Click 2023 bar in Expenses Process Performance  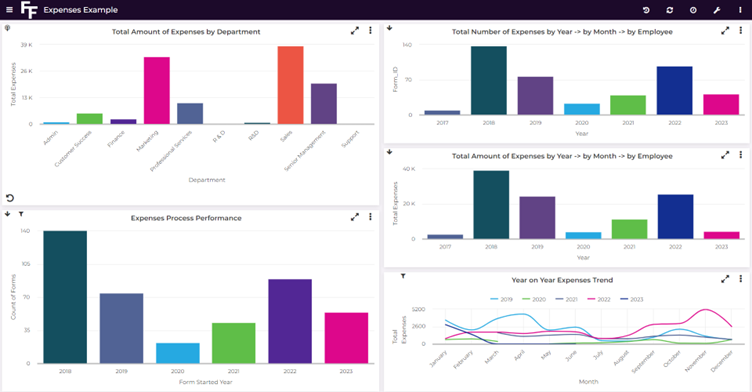(346, 338)
